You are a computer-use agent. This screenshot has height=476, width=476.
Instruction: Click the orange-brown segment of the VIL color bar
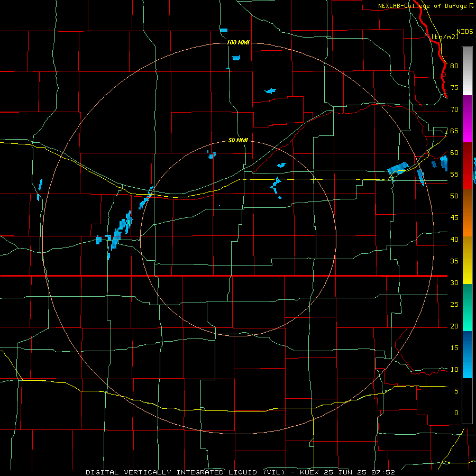tap(467, 213)
